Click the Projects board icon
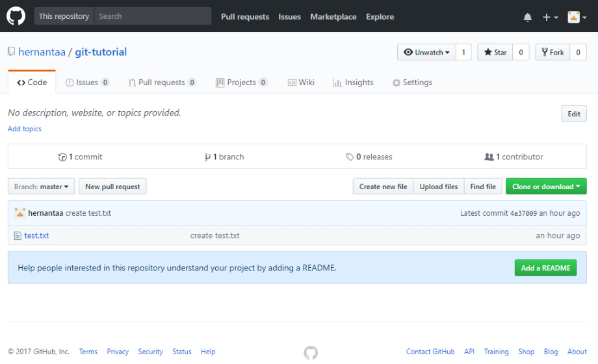This screenshot has height=364, width=598. click(220, 83)
